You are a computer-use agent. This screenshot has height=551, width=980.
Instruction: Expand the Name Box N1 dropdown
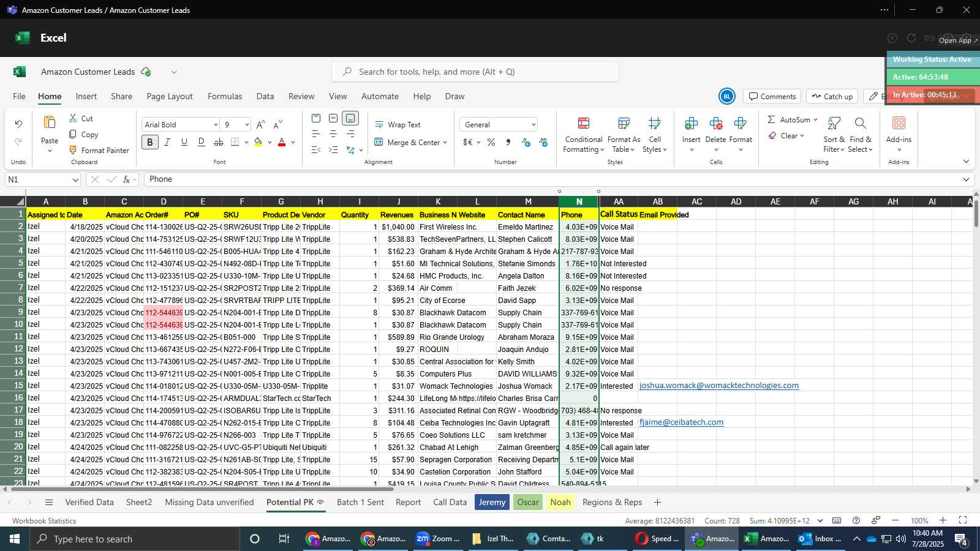75,180
